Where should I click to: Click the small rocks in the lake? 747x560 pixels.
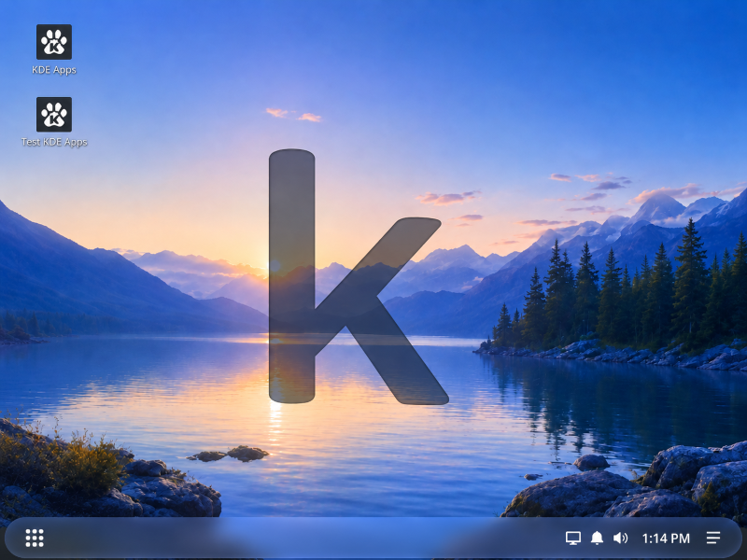(229, 454)
